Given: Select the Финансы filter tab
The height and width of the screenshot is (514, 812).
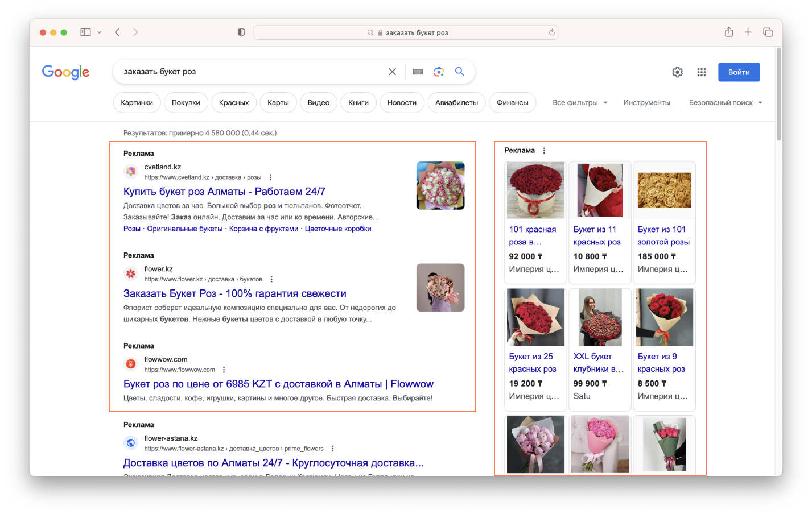Looking at the screenshot, I should click(x=512, y=102).
